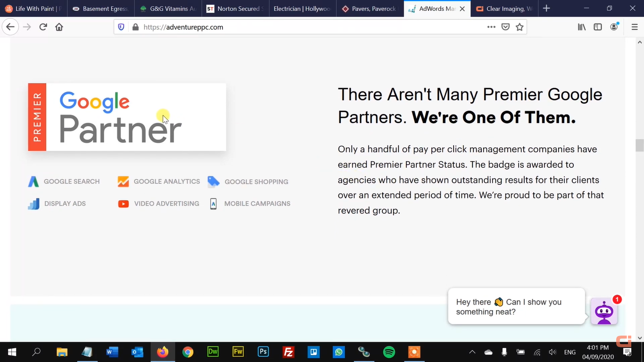The image size is (644, 362).
Task: Open Firefox hamburger application menu
Action: [635, 27]
